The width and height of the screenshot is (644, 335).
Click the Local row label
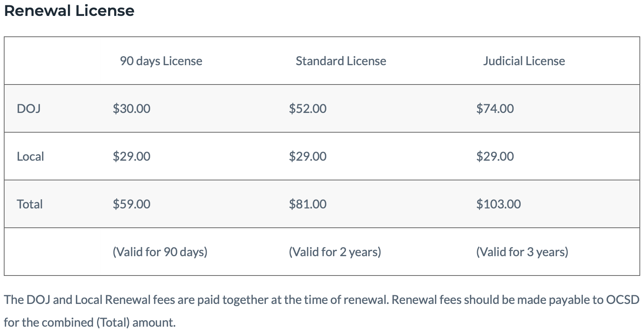[30, 157]
